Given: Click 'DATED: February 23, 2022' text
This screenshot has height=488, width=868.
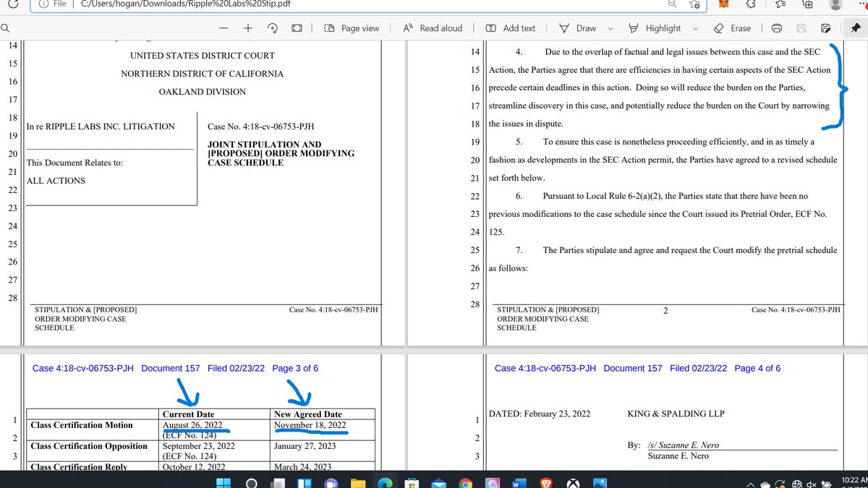Looking at the screenshot, I should click(x=540, y=414).
